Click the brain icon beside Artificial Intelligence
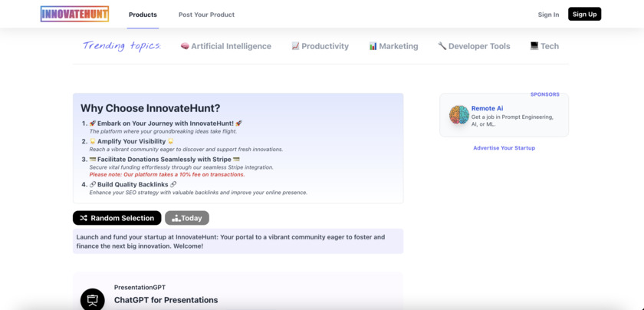The width and height of the screenshot is (644, 310). (x=185, y=46)
